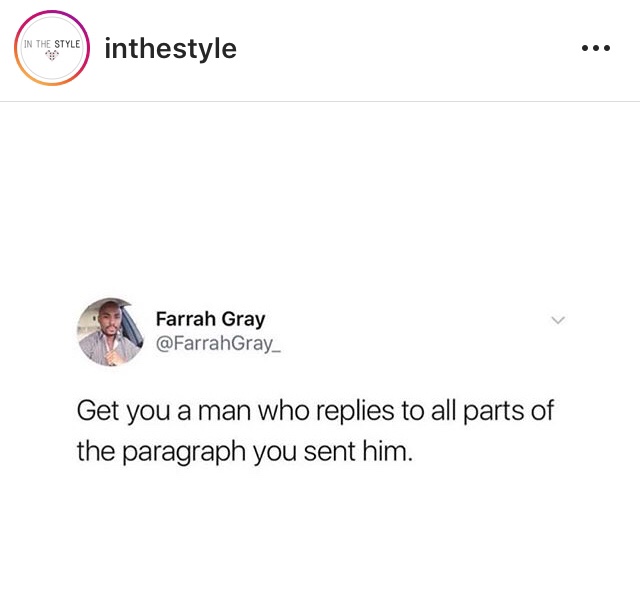
Task: Click the tweet line 'the paragraph you sent him.'
Action: tap(245, 452)
